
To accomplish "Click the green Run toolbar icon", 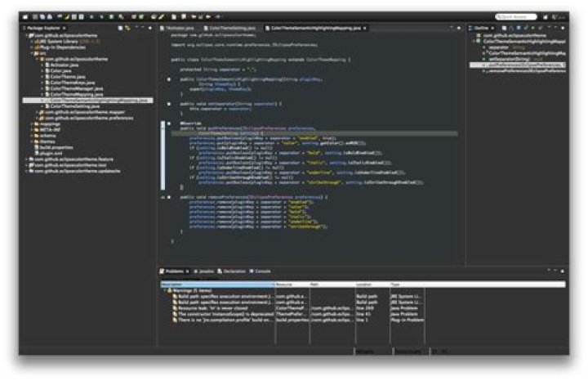I will click(x=112, y=17).
